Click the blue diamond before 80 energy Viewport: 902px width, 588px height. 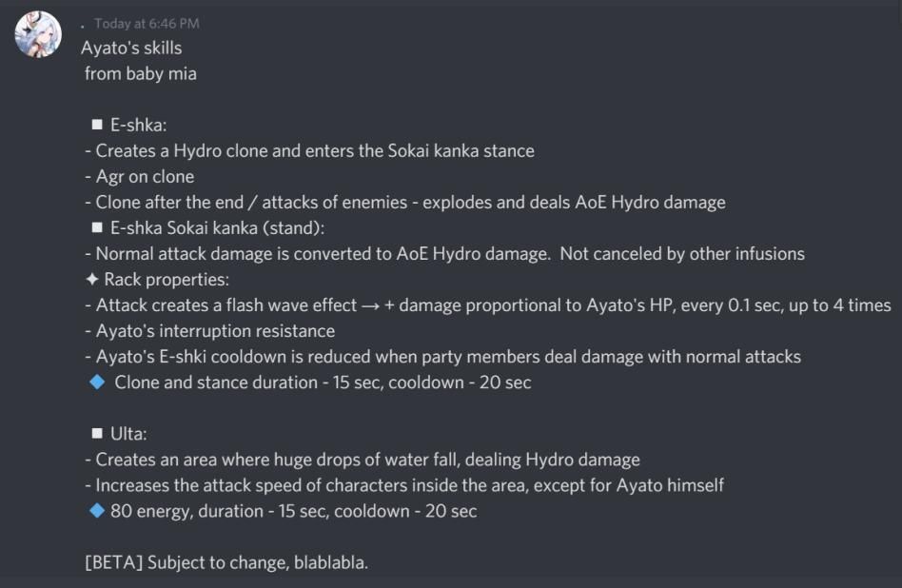point(97,511)
